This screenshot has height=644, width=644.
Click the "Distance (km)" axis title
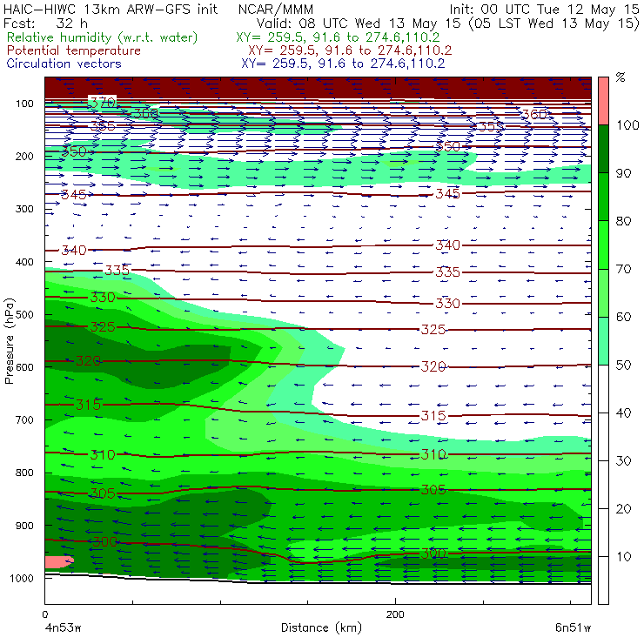[322, 627]
